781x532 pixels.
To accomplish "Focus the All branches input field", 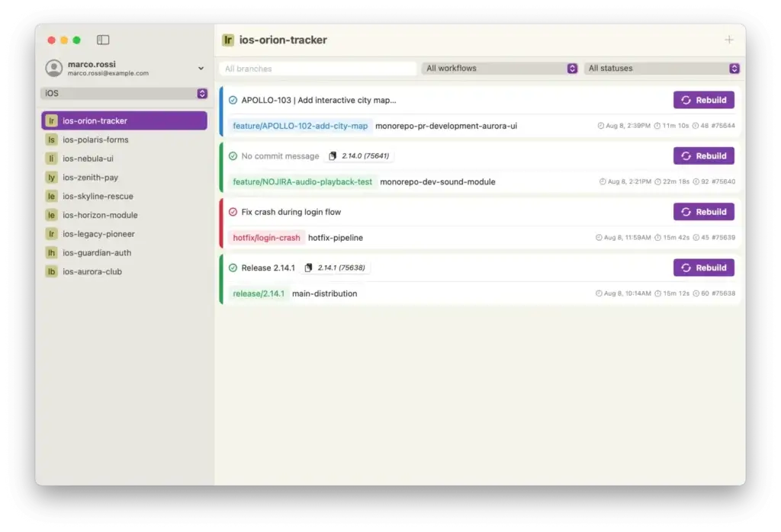I will coord(318,69).
